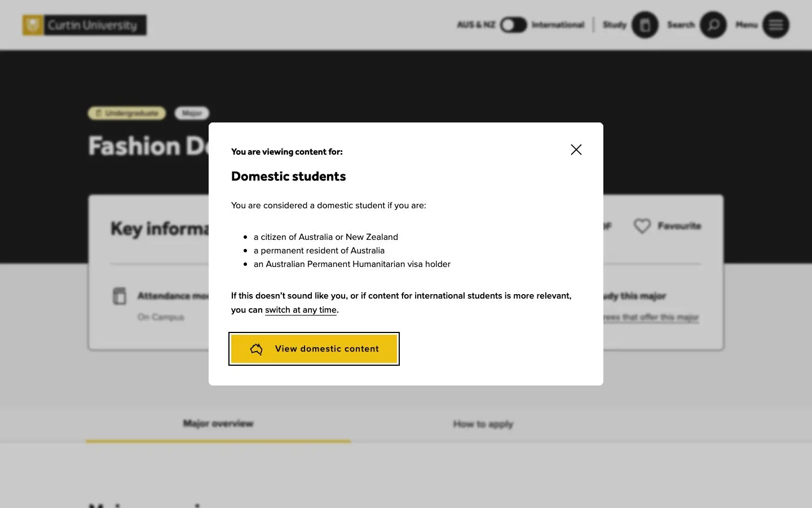Select the 'Domestic students' heading
Screen dimensions: 812x508
click(289, 176)
